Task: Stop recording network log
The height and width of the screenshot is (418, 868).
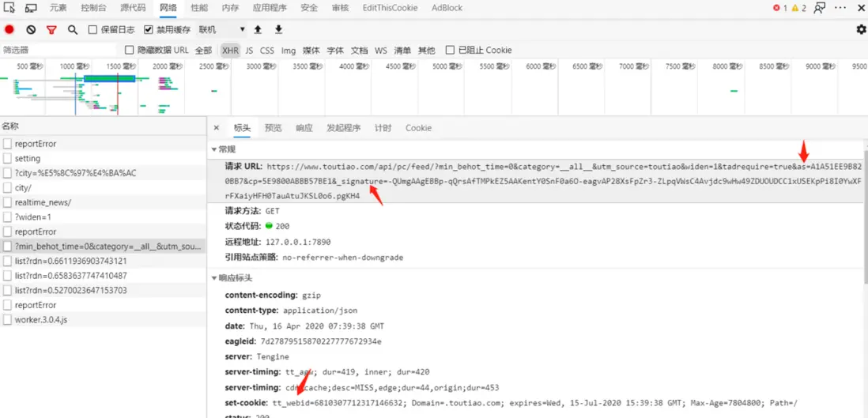Action: (x=9, y=29)
